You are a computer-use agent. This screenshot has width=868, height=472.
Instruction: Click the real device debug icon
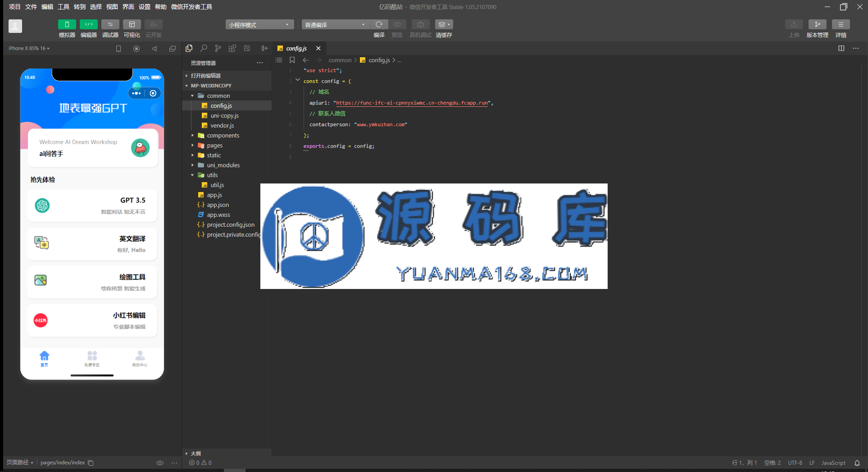[x=420, y=24]
